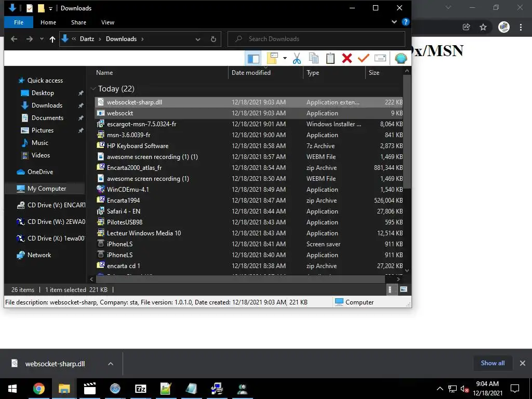Open websocket-sharp.dll in download bar
The image size is (532, 399).
[55, 364]
